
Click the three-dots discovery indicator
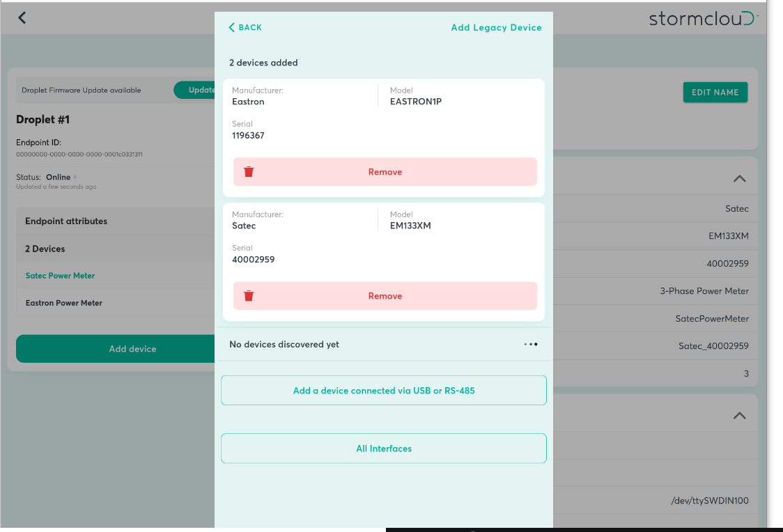click(531, 345)
